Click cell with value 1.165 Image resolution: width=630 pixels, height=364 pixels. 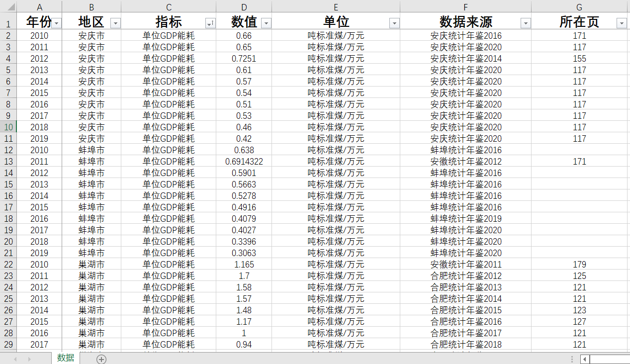point(244,264)
